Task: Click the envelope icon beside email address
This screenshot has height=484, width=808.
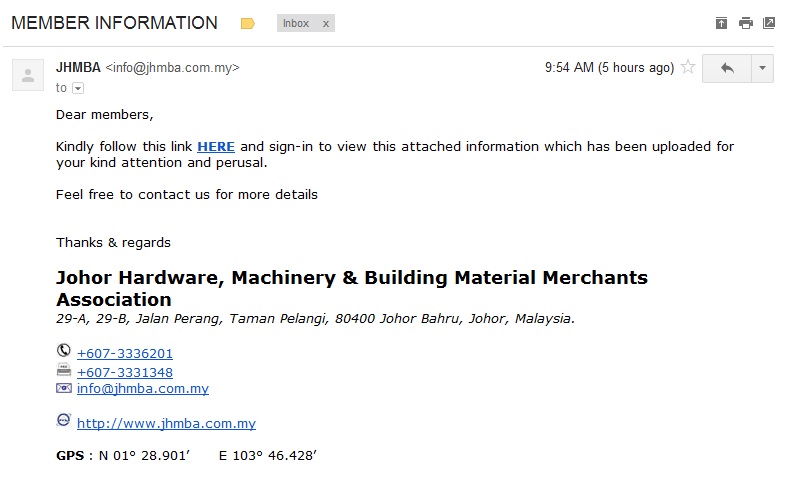Action: click(x=64, y=388)
